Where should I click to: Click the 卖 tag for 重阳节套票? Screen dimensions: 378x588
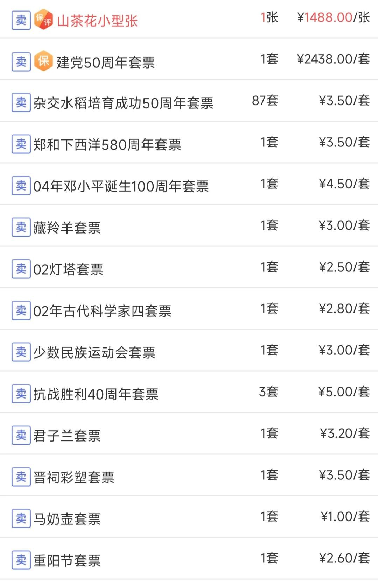[21, 560]
